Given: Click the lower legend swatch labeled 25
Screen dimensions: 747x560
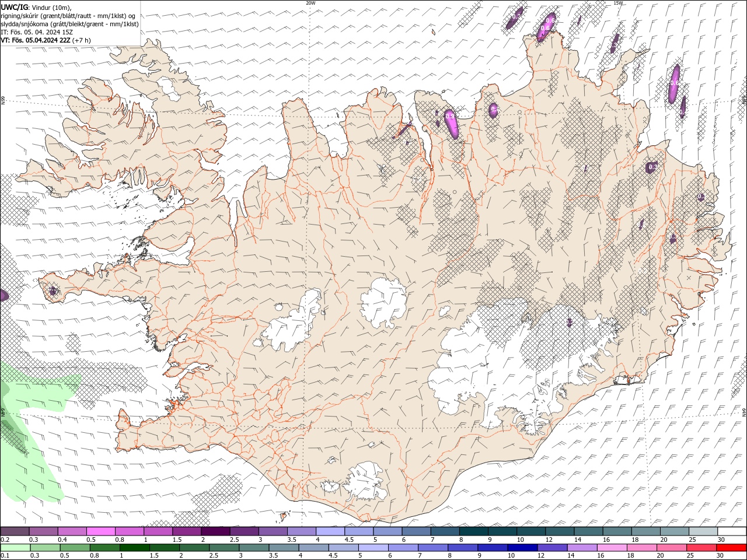Looking at the screenshot, I should 701,548.
